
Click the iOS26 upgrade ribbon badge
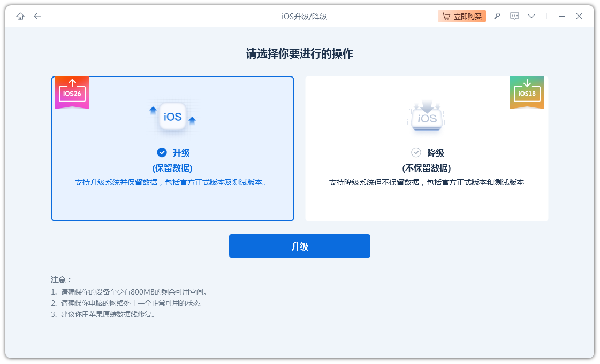(x=72, y=92)
